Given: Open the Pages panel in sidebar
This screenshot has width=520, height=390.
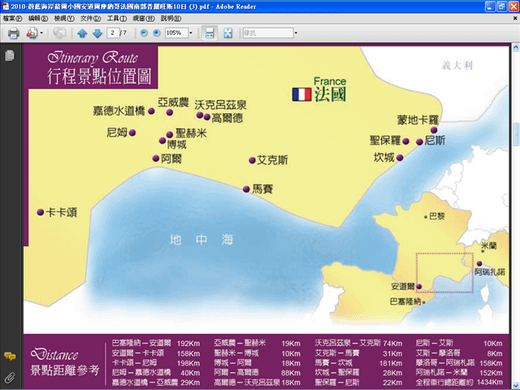Looking at the screenshot, I should tap(10, 55).
